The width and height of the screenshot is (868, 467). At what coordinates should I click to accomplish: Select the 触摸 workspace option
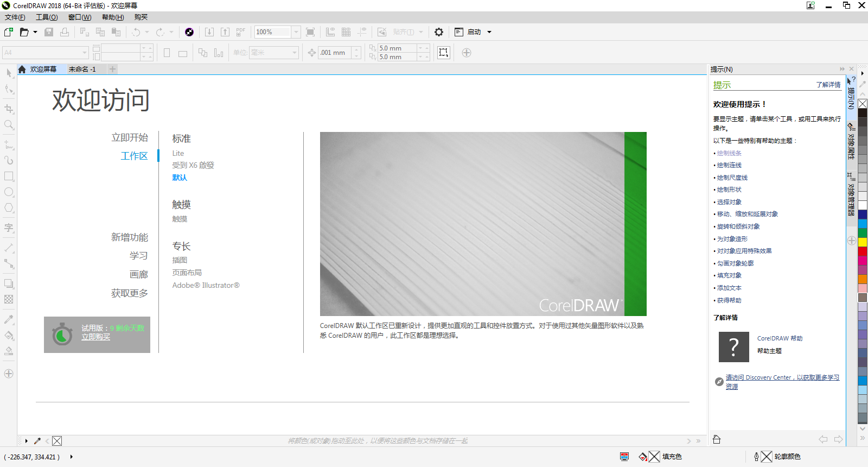click(x=180, y=219)
